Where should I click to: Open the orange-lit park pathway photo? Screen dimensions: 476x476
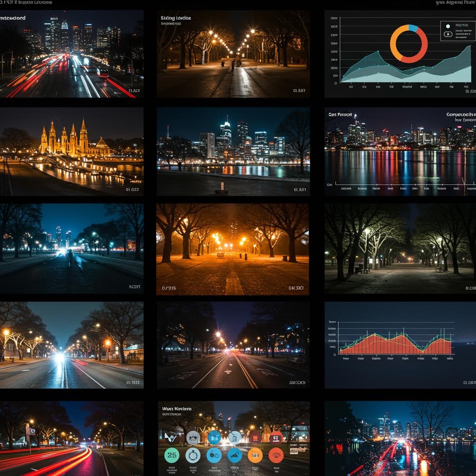pyautogui.click(x=232, y=249)
